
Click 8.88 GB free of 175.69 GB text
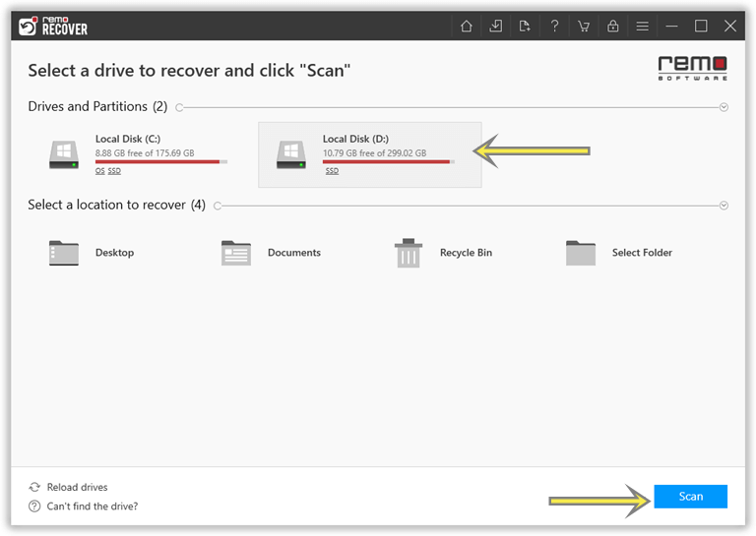[145, 153]
